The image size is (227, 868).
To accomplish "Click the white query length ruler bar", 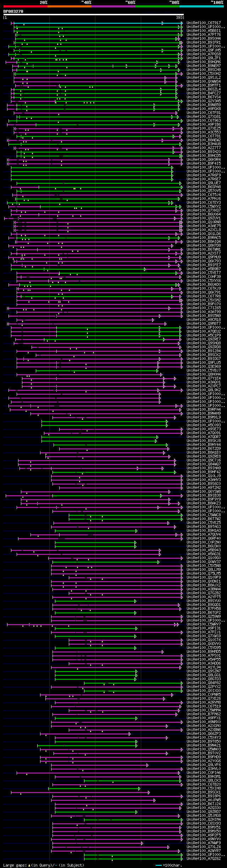I will click(94, 15).
